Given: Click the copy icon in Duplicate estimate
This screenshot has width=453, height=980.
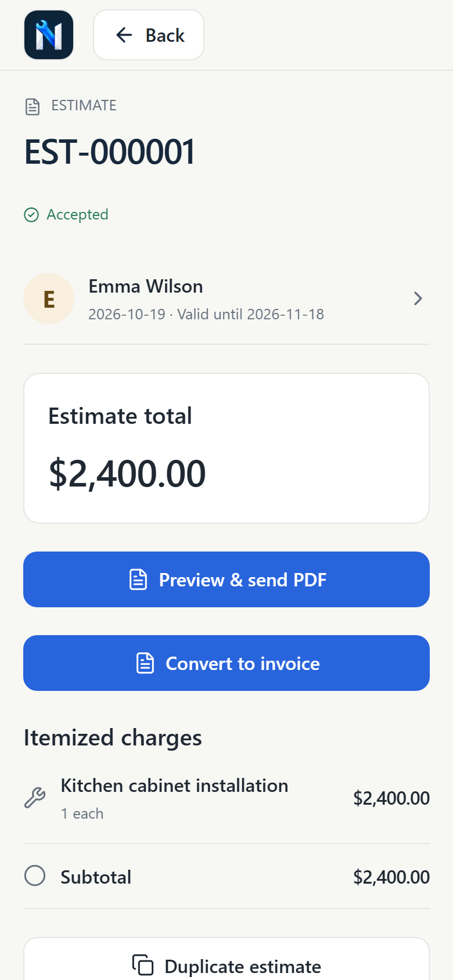Looking at the screenshot, I should point(143,965).
